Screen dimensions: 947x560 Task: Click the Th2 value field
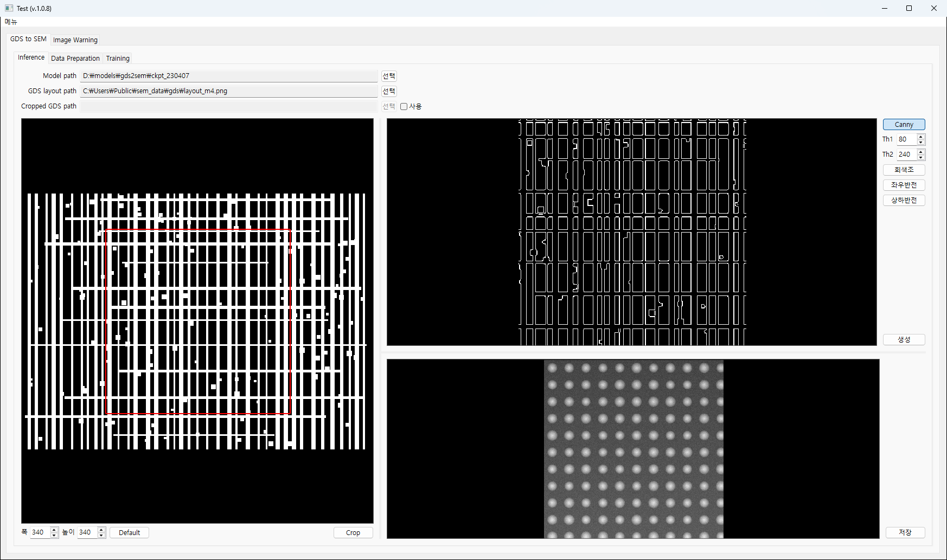[906, 155]
